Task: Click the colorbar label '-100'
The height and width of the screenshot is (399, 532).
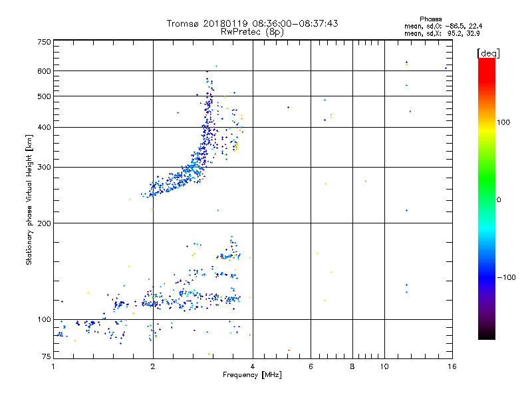Action: (x=506, y=277)
